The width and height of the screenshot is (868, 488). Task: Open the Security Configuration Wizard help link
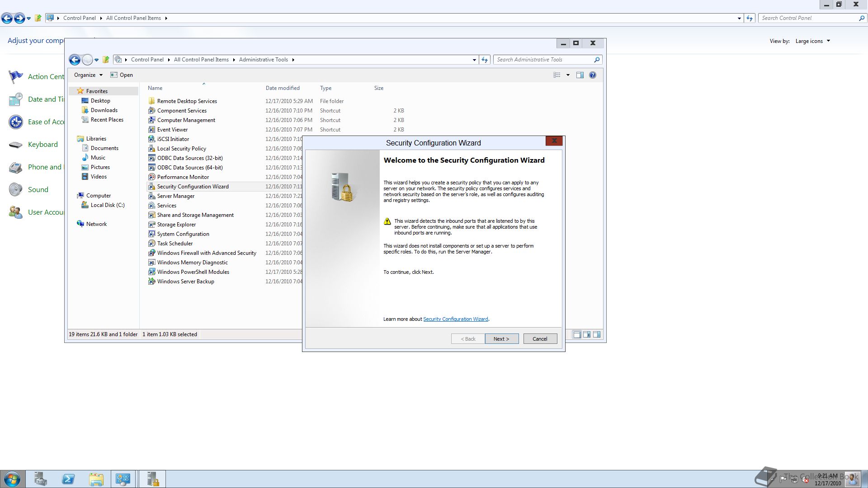tap(455, 319)
